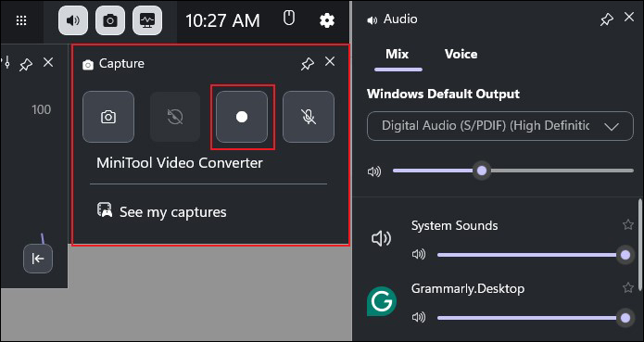Close the Audio widget
The width and height of the screenshot is (644, 342).
click(629, 17)
